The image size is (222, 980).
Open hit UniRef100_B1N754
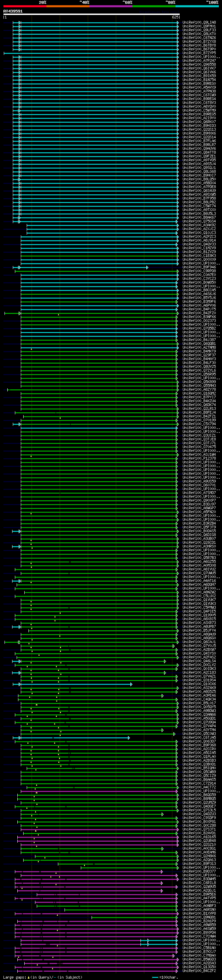(x=199, y=80)
